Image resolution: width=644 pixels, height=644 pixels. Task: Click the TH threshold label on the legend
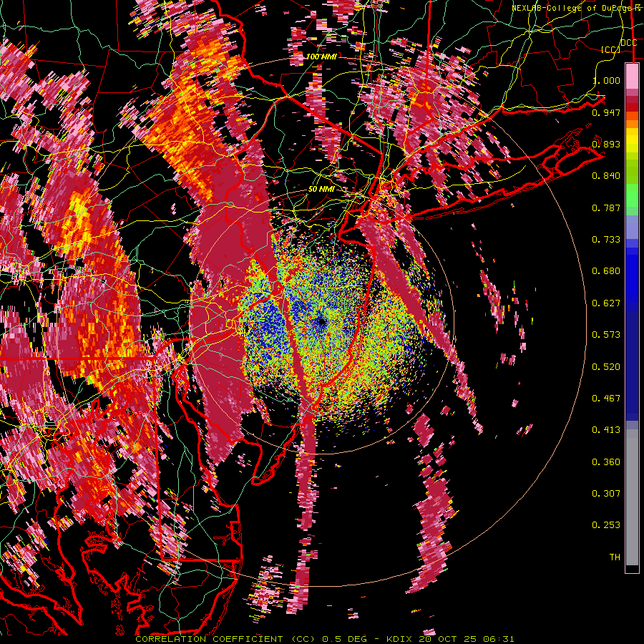(615, 557)
